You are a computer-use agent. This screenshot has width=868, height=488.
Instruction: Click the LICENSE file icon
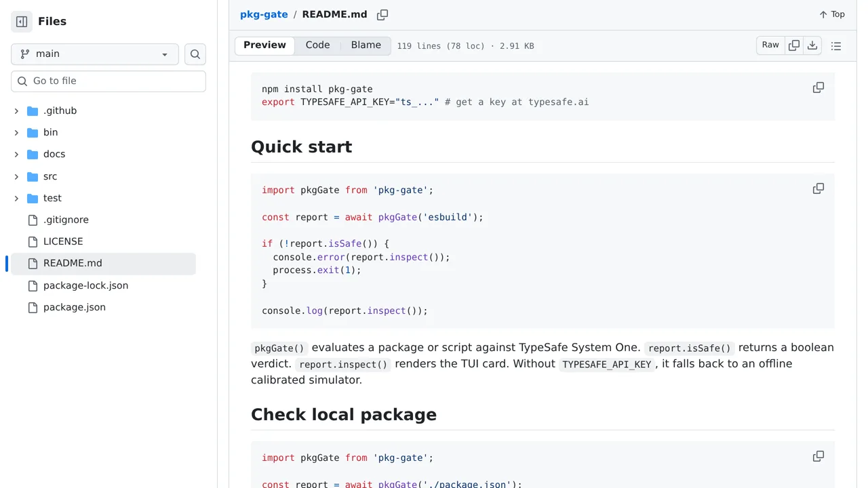33,242
